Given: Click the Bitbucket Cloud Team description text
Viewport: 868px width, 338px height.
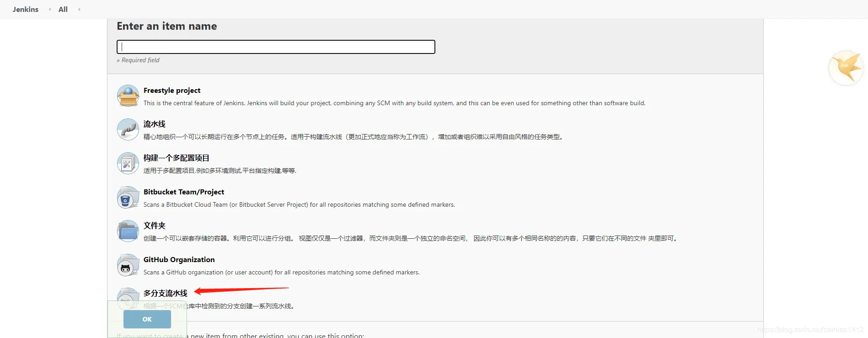Looking at the screenshot, I should point(299,205).
